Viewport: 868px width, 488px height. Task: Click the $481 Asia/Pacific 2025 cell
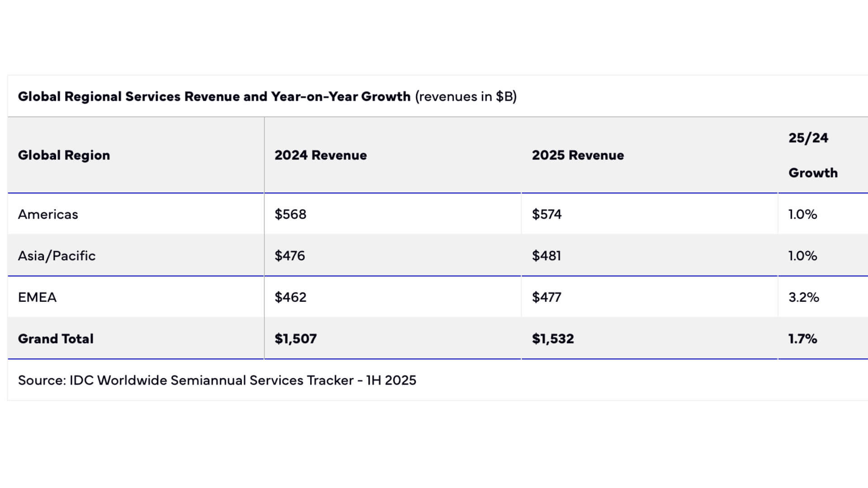click(x=546, y=256)
